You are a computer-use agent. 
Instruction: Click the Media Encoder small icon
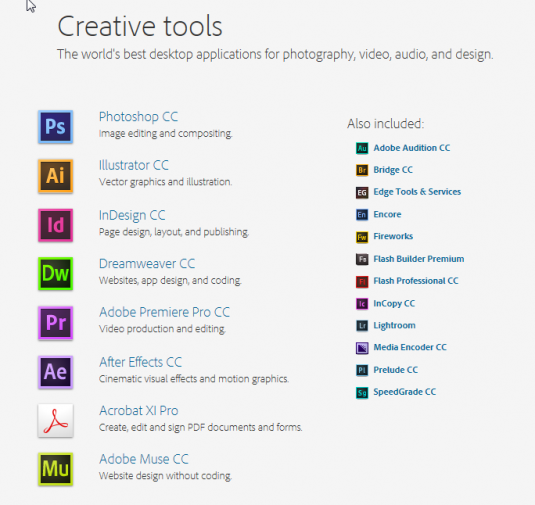click(x=362, y=348)
